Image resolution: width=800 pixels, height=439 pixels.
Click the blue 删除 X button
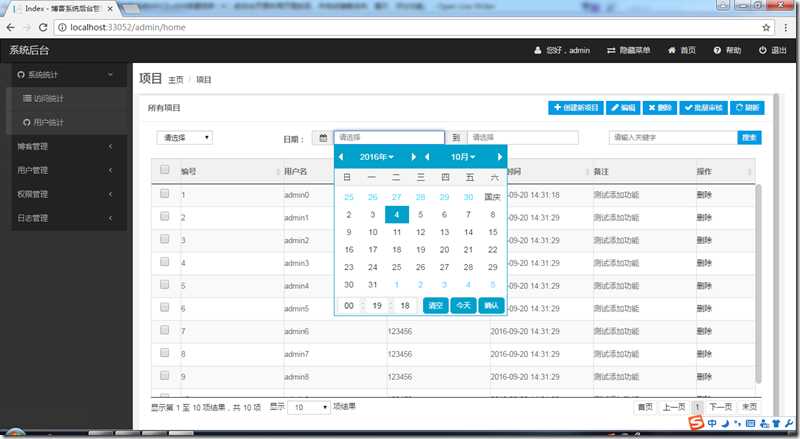[x=660, y=108]
